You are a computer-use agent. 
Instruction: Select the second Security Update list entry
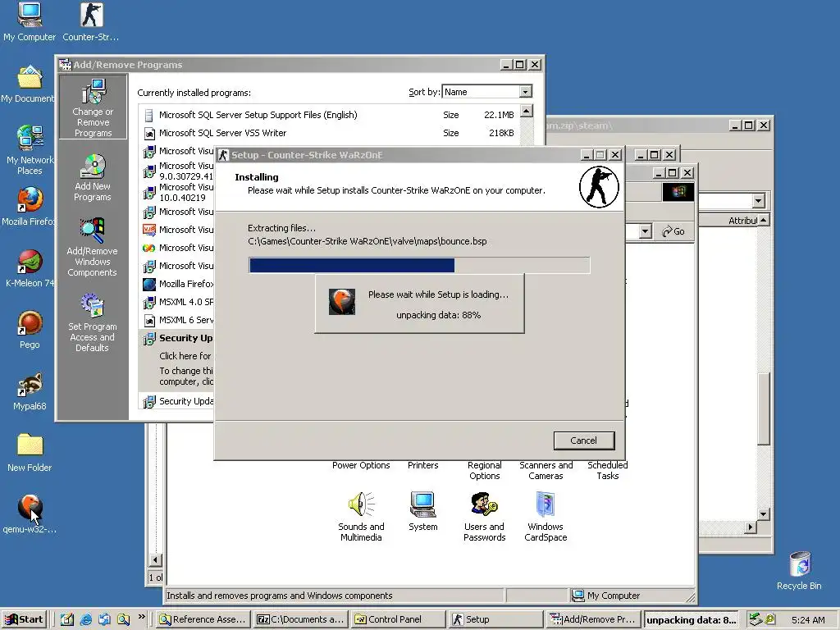[177, 401]
